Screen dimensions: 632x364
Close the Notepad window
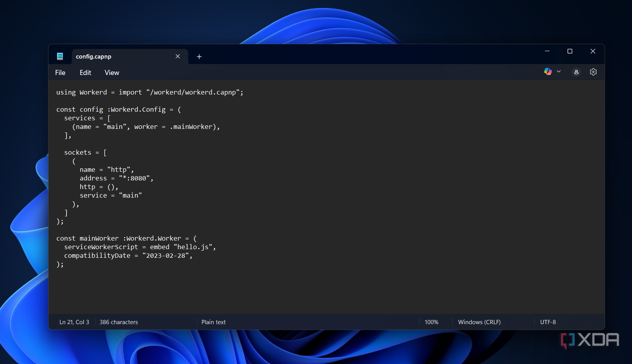[x=593, y=51]
